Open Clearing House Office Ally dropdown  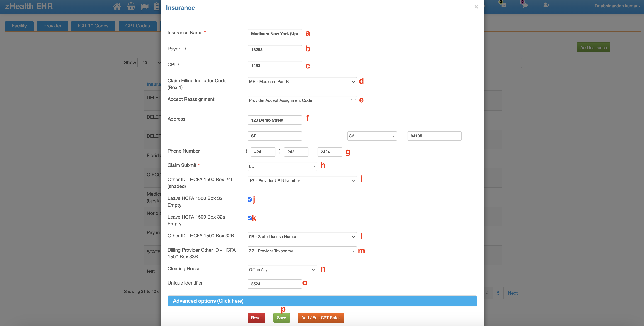[x=282, y=270]
